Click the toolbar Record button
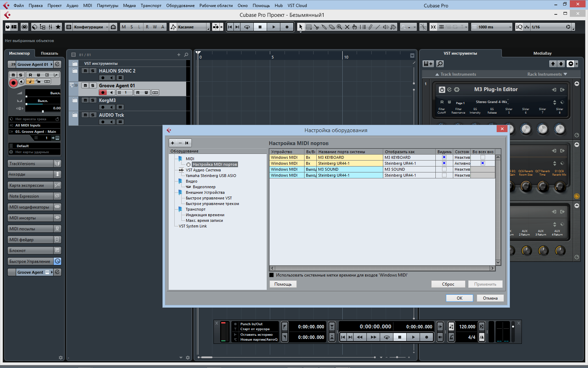588x368 pixels. tap(287, 27)
